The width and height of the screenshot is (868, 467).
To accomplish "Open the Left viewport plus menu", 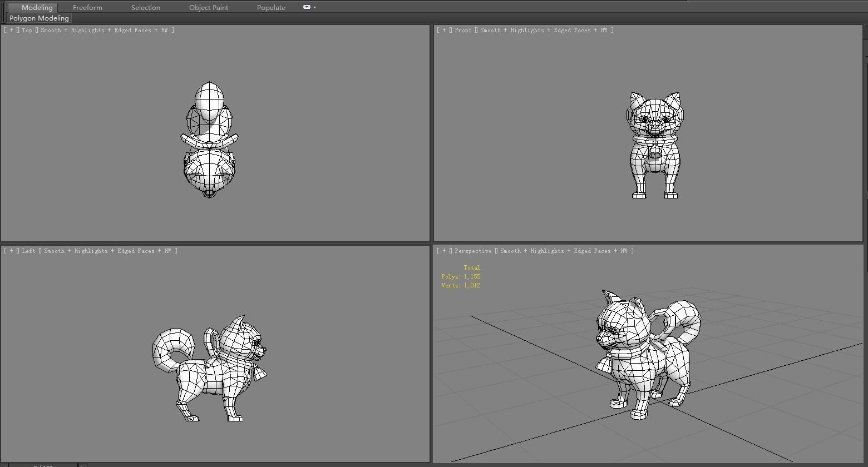I will coord(11,251).
